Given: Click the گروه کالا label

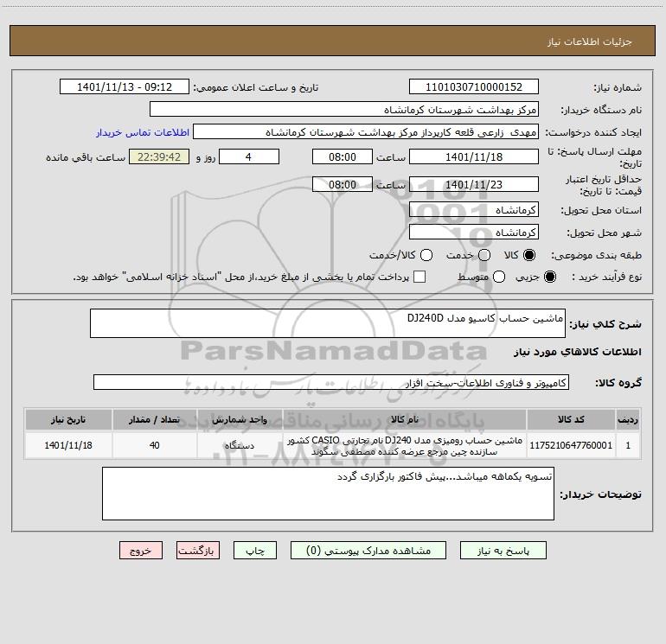Looking at the screenshot, I should (618, 383).
